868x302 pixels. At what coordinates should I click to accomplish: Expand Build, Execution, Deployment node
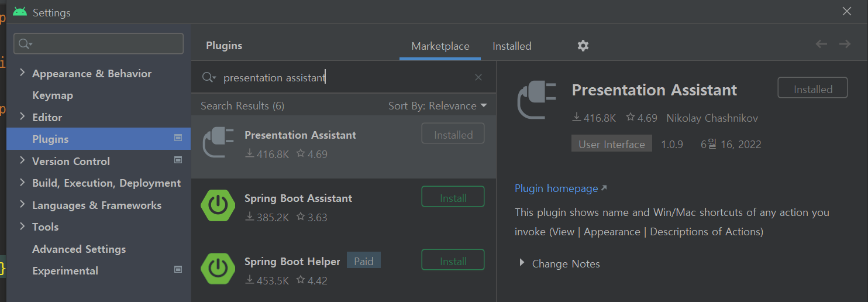[x=22, y=182]
